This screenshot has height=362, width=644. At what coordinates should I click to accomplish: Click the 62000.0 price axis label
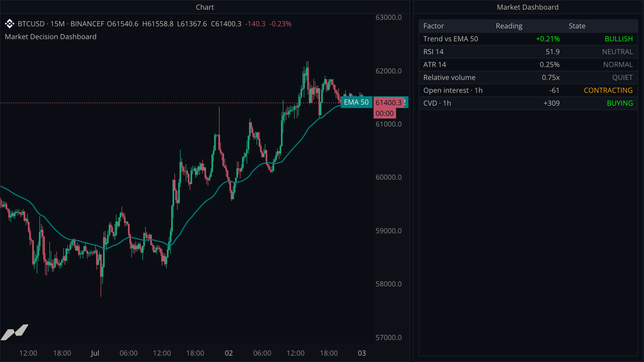(389, 71)
